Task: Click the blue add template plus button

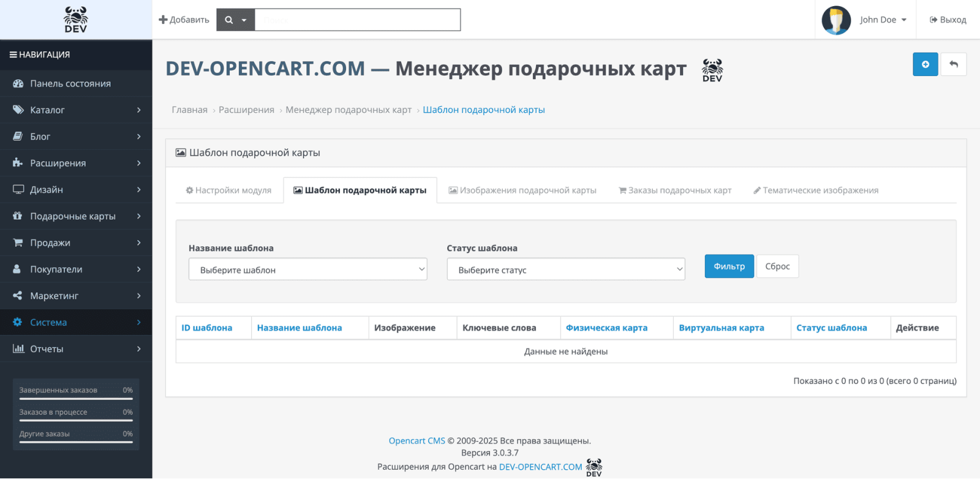Action: pyautogui.click(x=925, y=64)
